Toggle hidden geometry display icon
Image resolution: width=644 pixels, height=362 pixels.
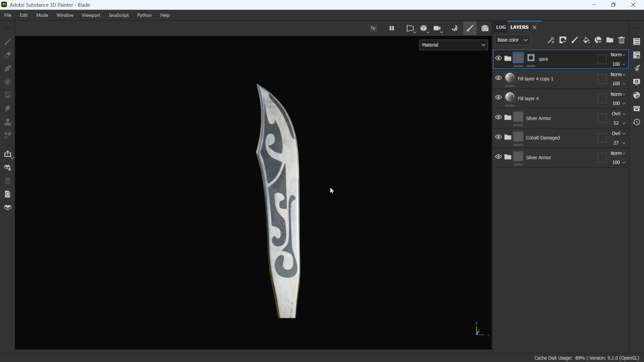click(373, 28)
